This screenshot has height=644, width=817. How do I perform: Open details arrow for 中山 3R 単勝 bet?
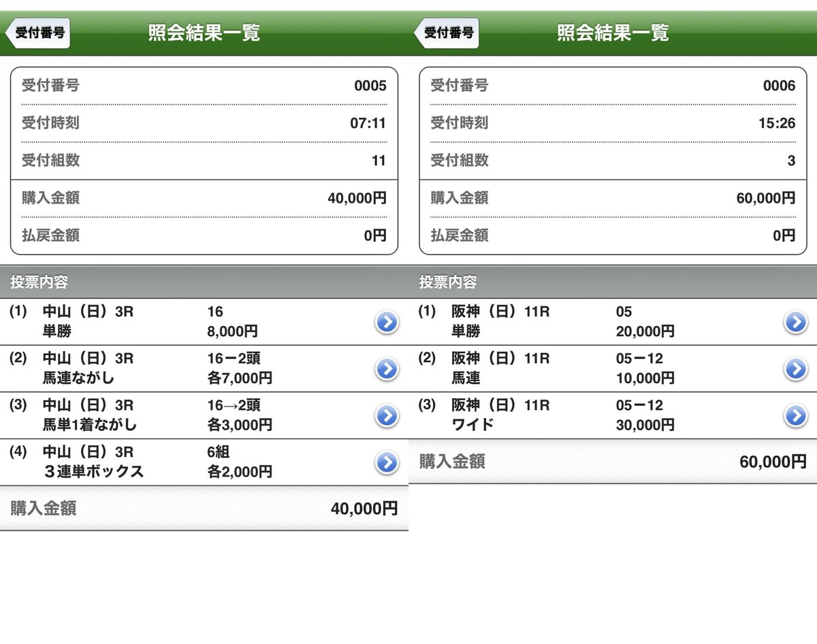pos(387,322)
